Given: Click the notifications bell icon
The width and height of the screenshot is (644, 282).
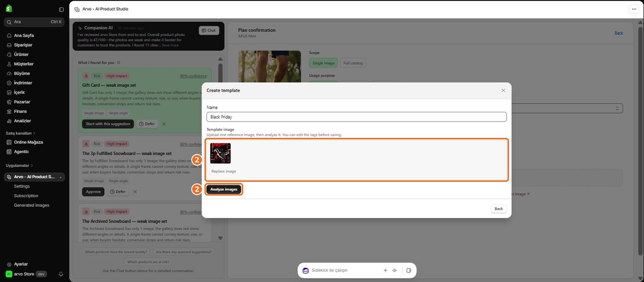Looking at the screenshot, I should tap(61, 274).
